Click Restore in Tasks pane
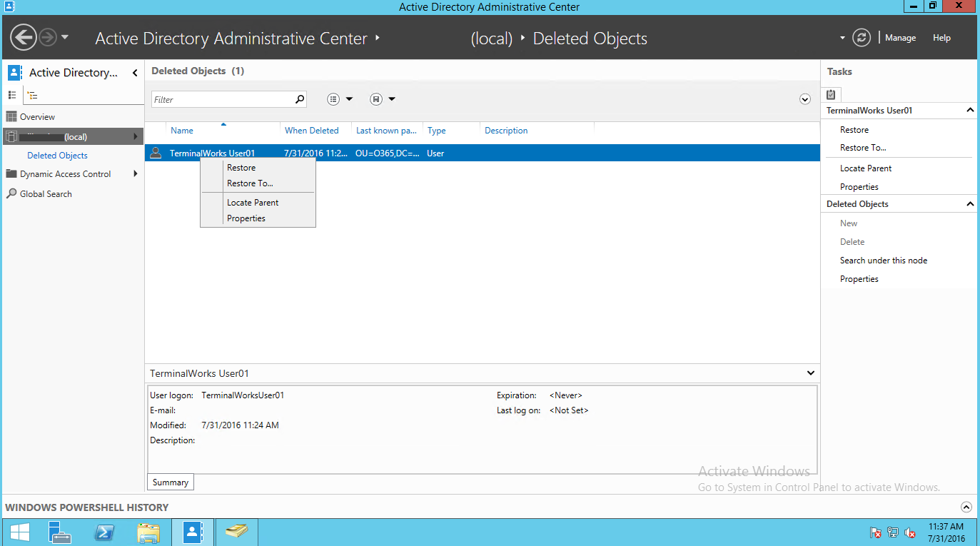The image size is (980, 546). 854,130
